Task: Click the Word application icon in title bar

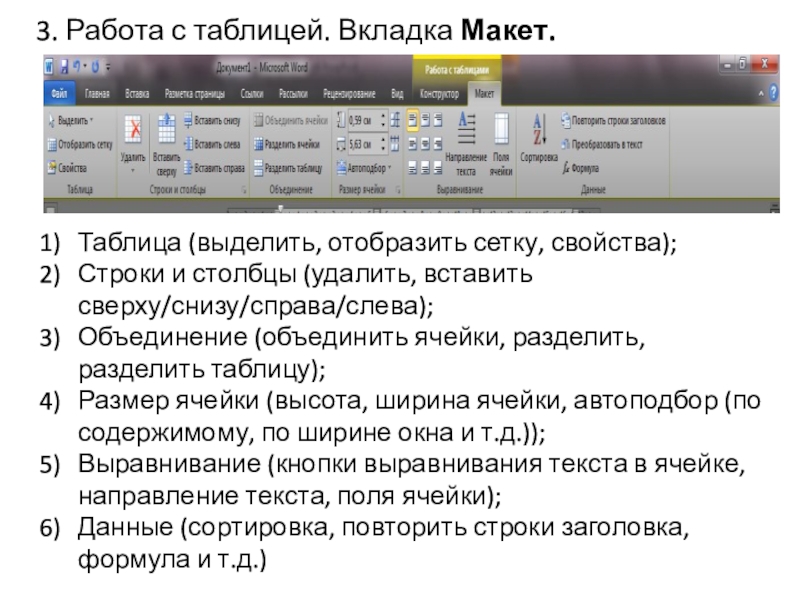Action: 49,67
